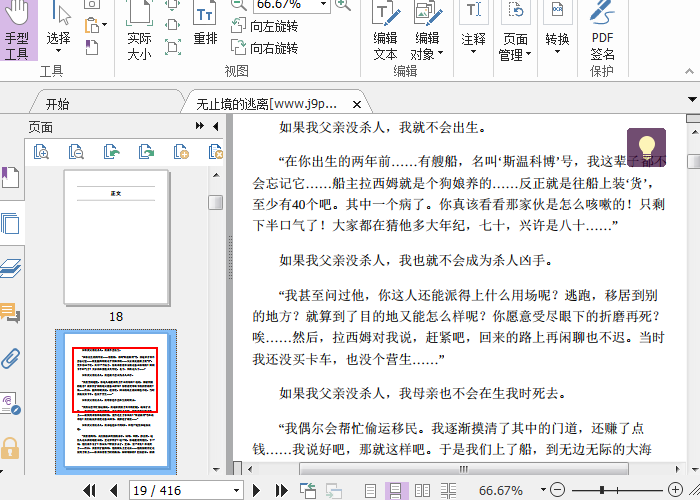Close the 无止境的逃离 document tab
Screen dimensions: 700x500
(357, 104)
